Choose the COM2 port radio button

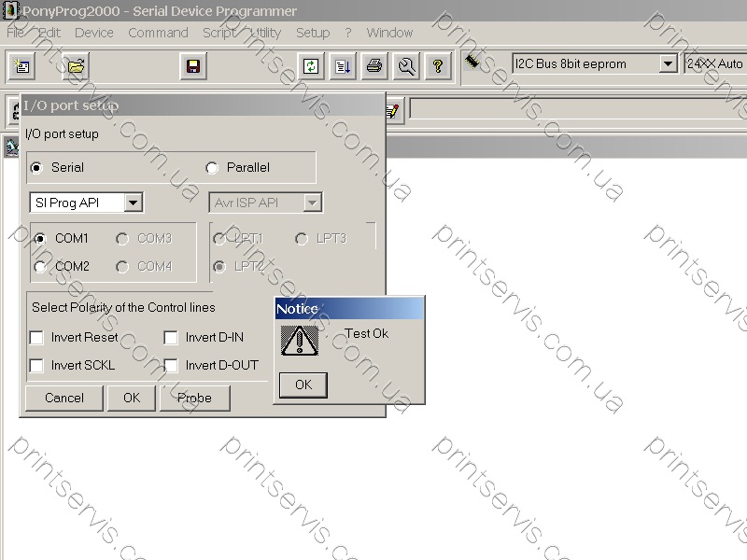[x=40, y=267]
